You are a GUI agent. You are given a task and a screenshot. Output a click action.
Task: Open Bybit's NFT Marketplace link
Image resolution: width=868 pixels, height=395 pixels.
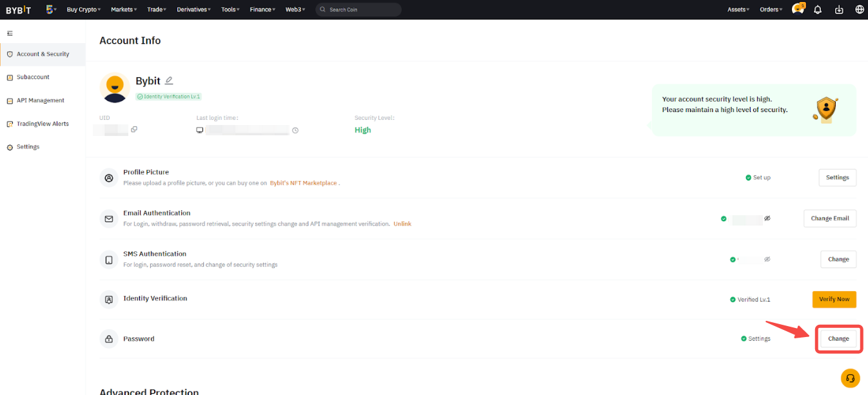click(303, 183)
